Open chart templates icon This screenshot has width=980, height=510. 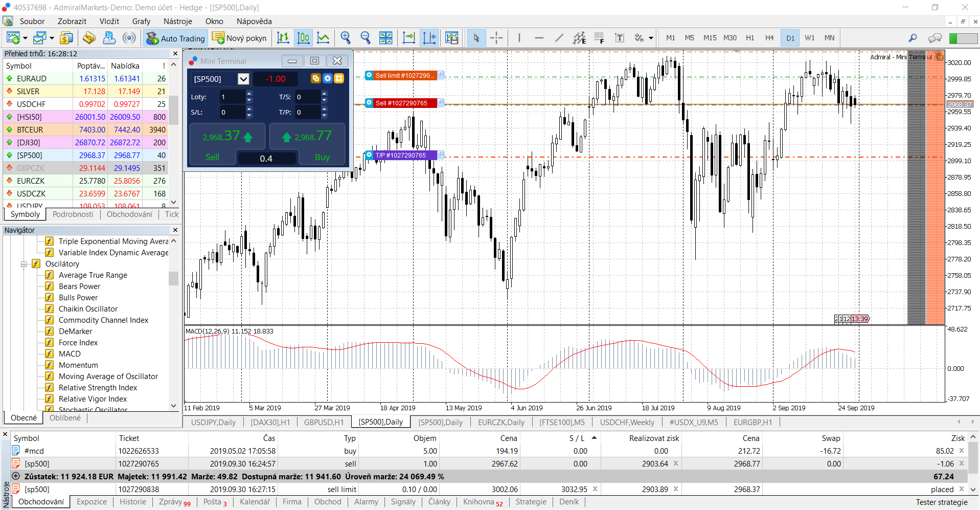(452, 38)
